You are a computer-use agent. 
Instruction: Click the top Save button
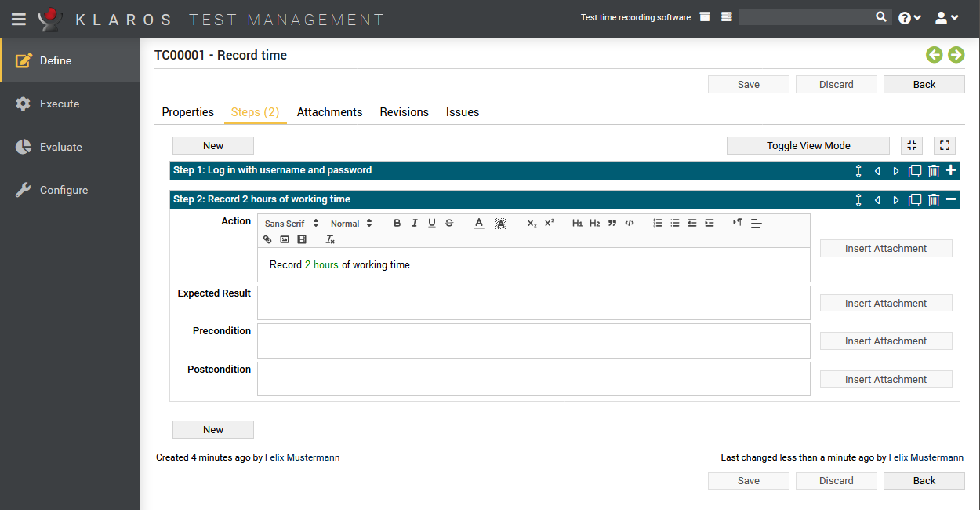pos(749,85)
